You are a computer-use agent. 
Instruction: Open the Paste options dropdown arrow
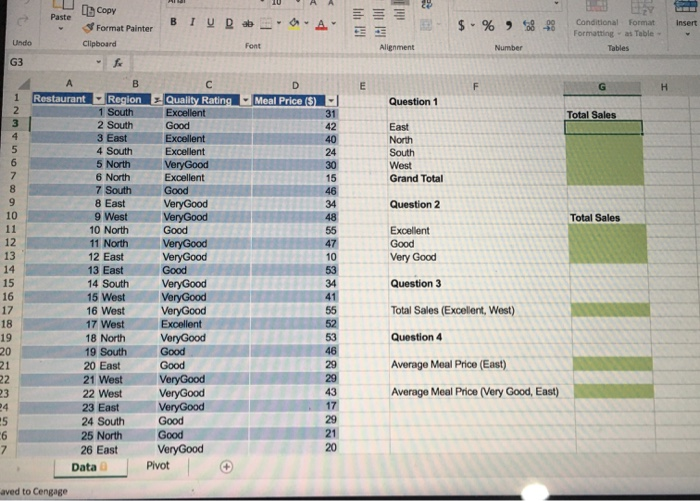pos(61,29)
